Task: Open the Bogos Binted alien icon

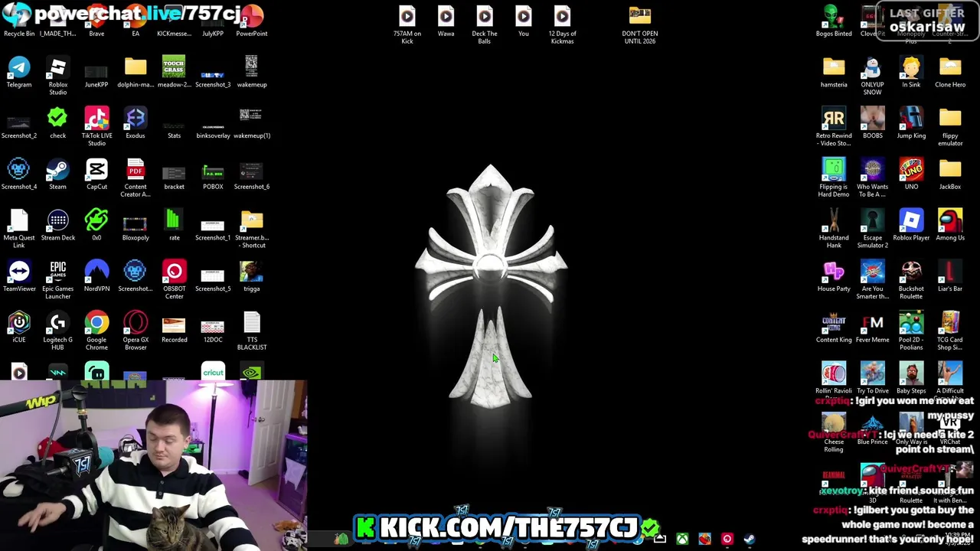Action: tap(834, 21)
